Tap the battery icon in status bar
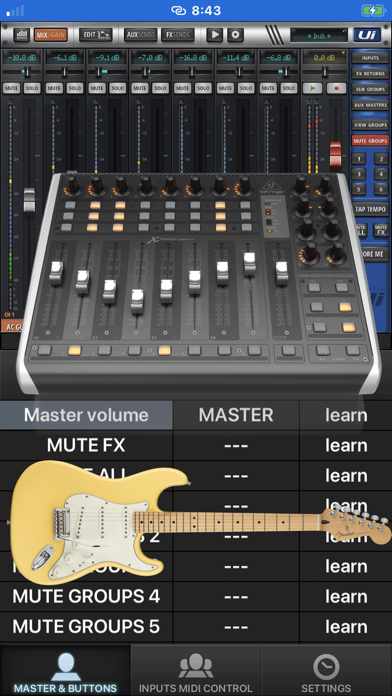This screenshot has height=696, width=392. 372,10
